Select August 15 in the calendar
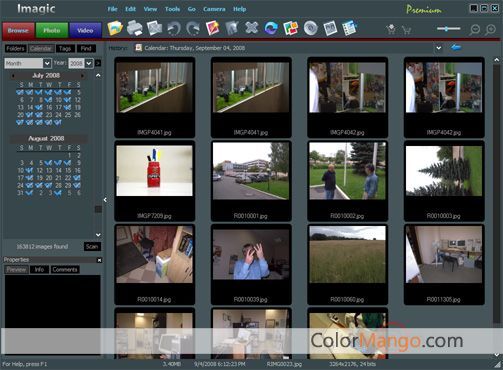This screenshot has height=370, width=503. click(x=68, y=170)
